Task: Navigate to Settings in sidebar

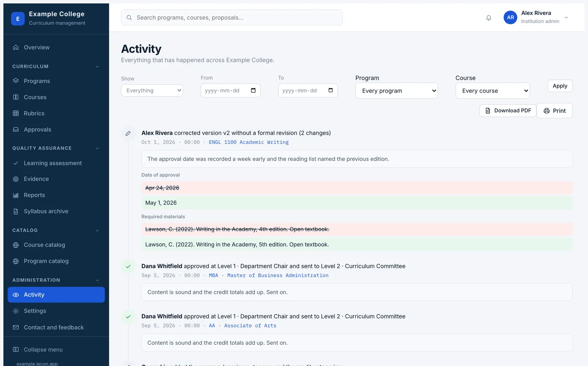Action: pos(56,311)
